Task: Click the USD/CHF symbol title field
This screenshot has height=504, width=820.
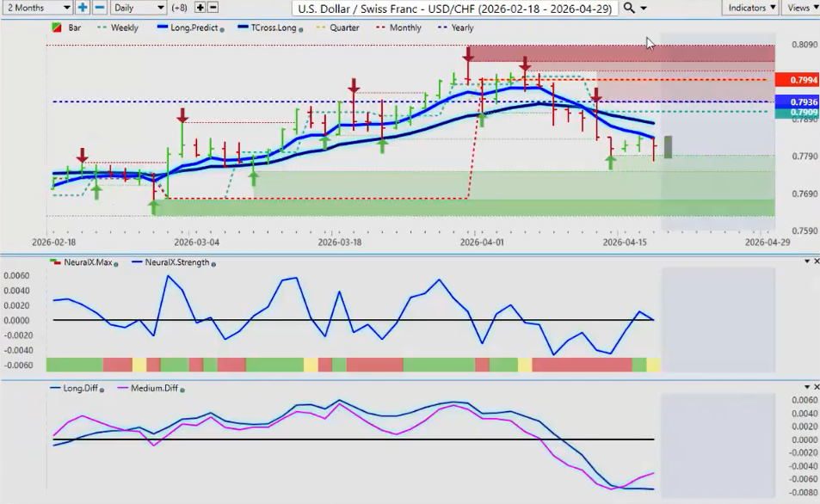Action: (x=456, y=8)
